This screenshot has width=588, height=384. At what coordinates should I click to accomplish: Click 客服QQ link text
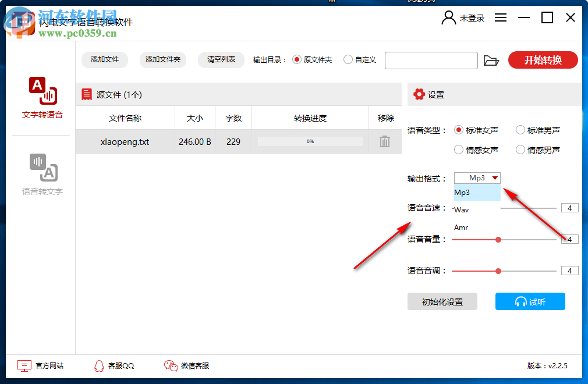121,365
